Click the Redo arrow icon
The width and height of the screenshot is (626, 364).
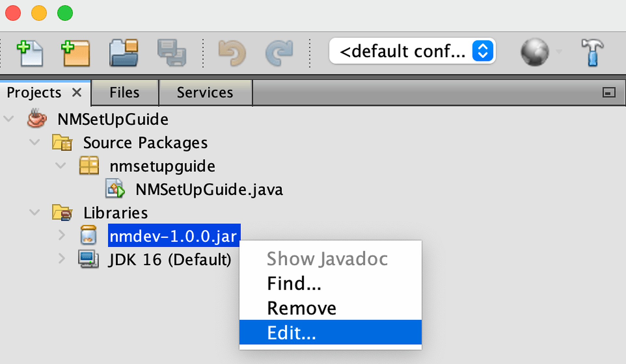[279, 53]
